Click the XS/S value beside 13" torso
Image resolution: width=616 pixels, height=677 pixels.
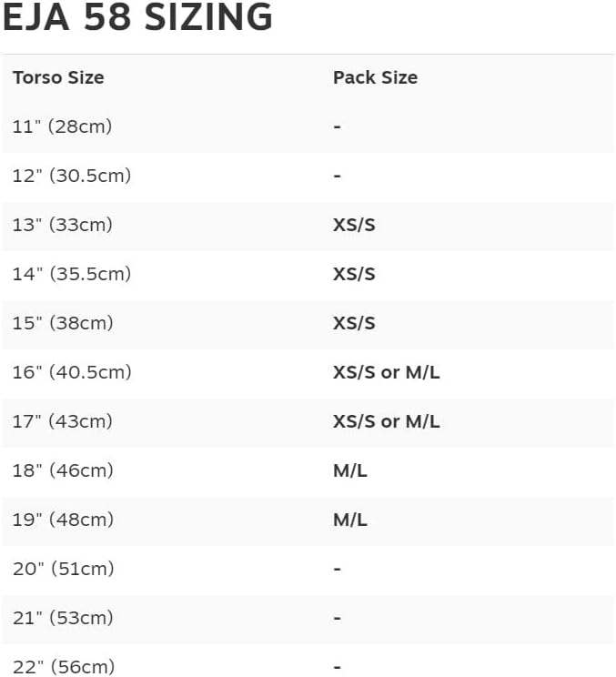coord(354,225)
